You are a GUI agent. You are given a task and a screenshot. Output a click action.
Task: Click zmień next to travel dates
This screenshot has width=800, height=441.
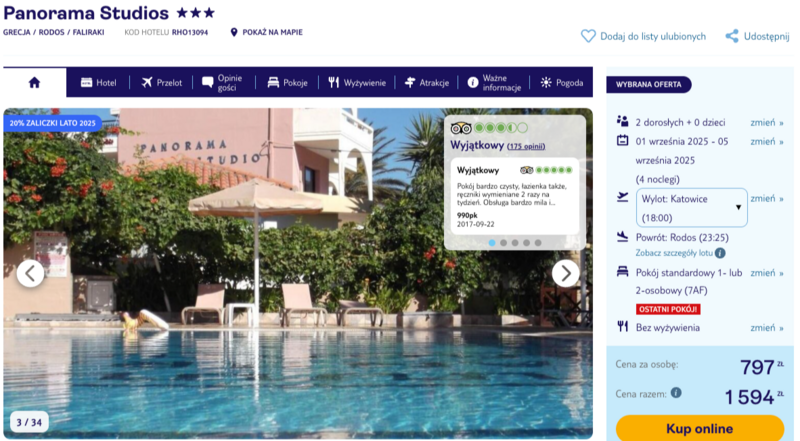coord(766,141)
